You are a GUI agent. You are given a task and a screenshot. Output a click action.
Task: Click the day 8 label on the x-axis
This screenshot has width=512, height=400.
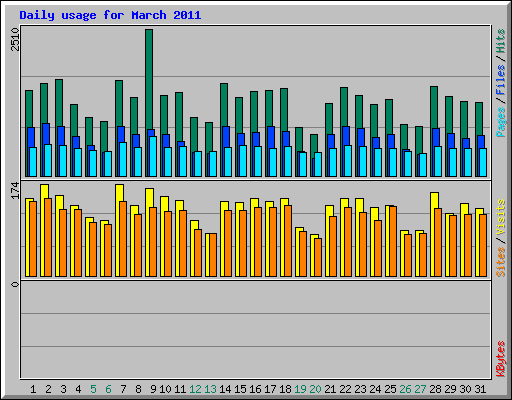pyautogui.click(x=138, y=389)
